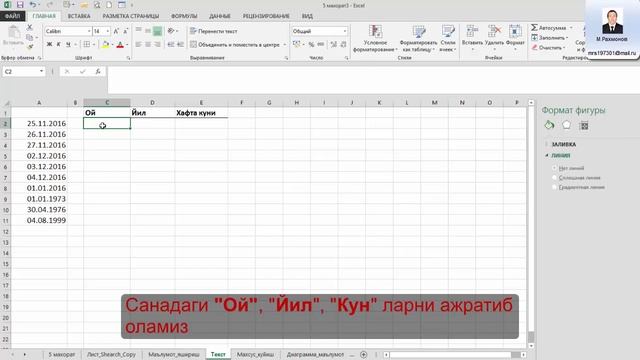Click the Очистить button
This screenshot has width=640, height=360.
click(x=549, y=47)
